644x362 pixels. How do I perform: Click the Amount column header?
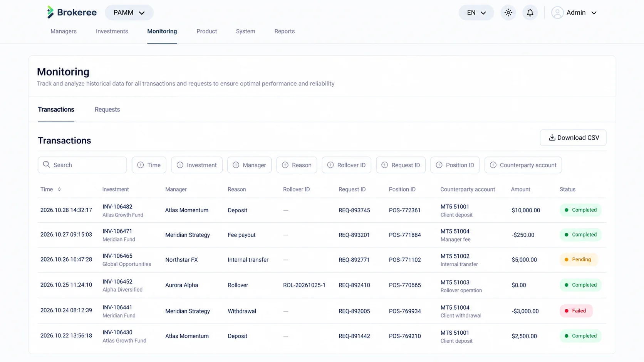[x=521, y=189]
